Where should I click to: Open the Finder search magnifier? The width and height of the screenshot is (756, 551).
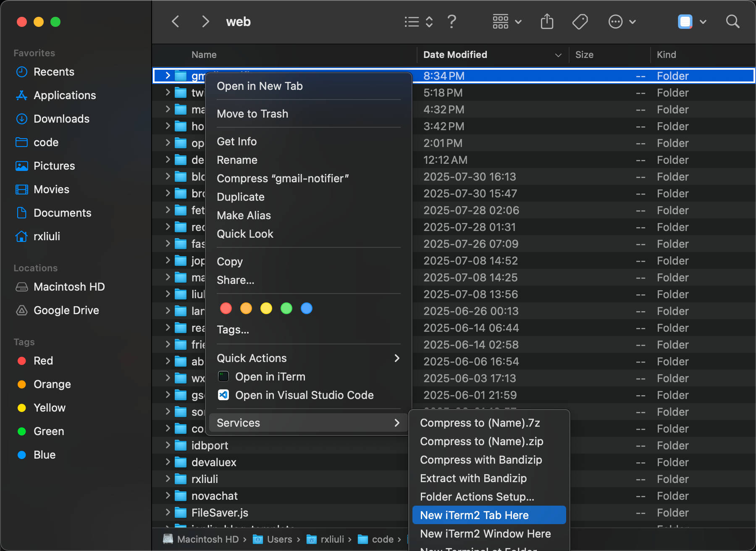(x=733, y=21)
